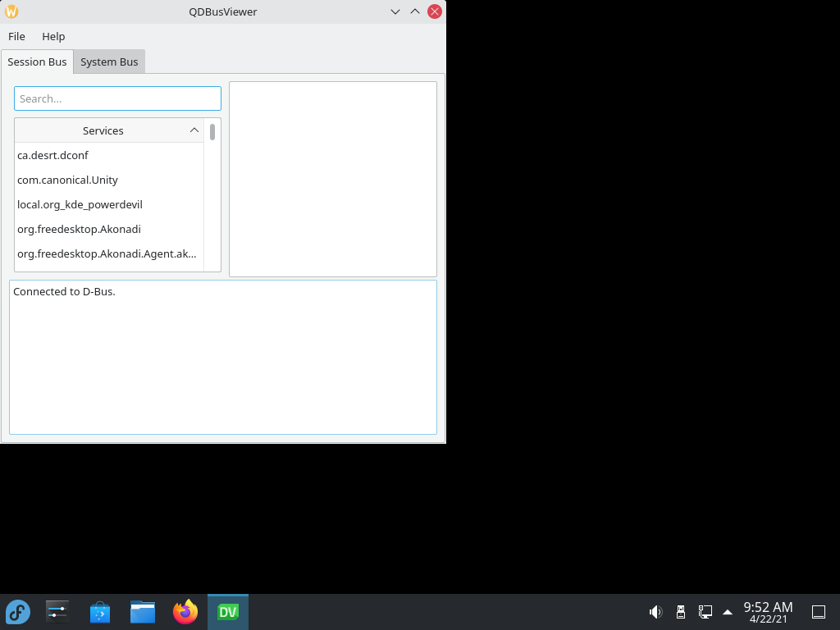This screenshot has height=630, width=840.
Task: Launch Firefox from the taskbar
Action: point(185,612)
